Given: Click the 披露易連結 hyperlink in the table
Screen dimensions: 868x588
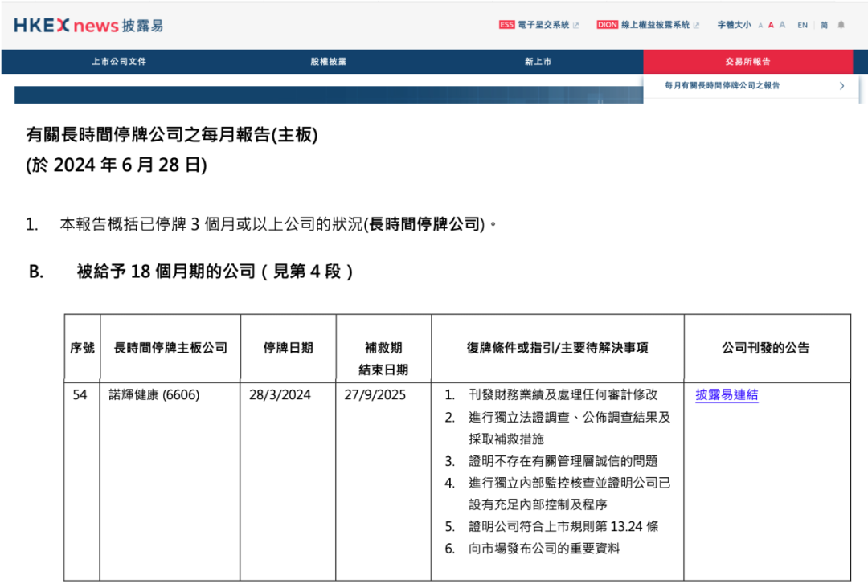Looking at the screenshot, I should (x=727, y=395).
